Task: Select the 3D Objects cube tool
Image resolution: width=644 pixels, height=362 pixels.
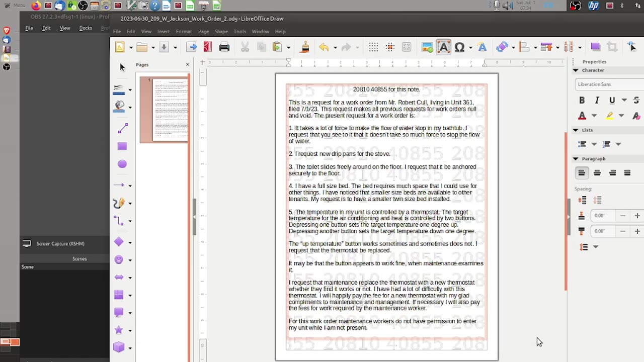Action: [x=119, y=347]
